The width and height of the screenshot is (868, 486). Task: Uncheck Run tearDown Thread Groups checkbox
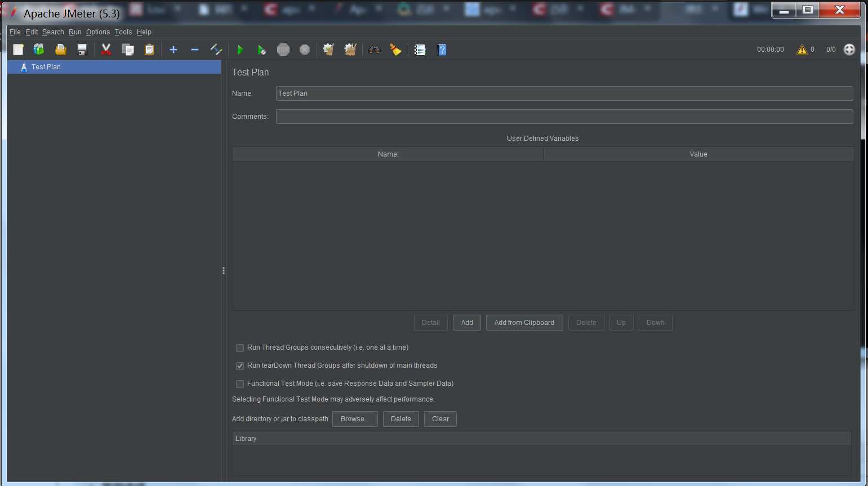coord(240,366)
